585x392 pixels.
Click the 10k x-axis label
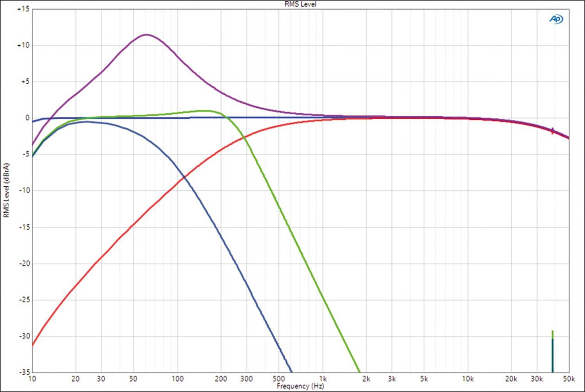coord(468,379)
